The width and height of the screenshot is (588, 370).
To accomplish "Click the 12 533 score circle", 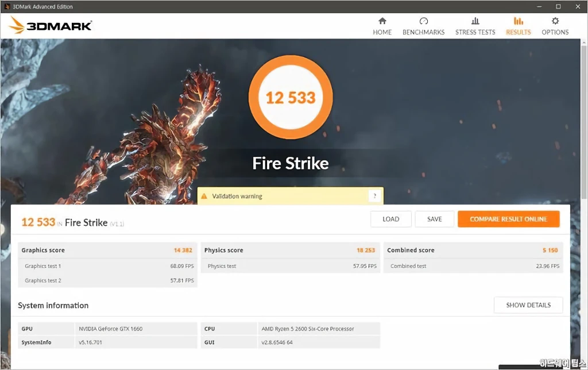I will [291, 98].
